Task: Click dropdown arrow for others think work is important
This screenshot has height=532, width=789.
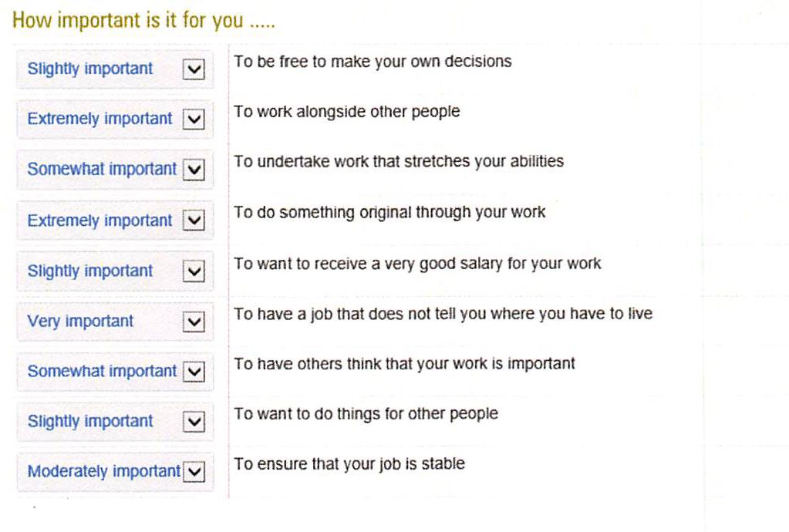Action: coord(196,372)
